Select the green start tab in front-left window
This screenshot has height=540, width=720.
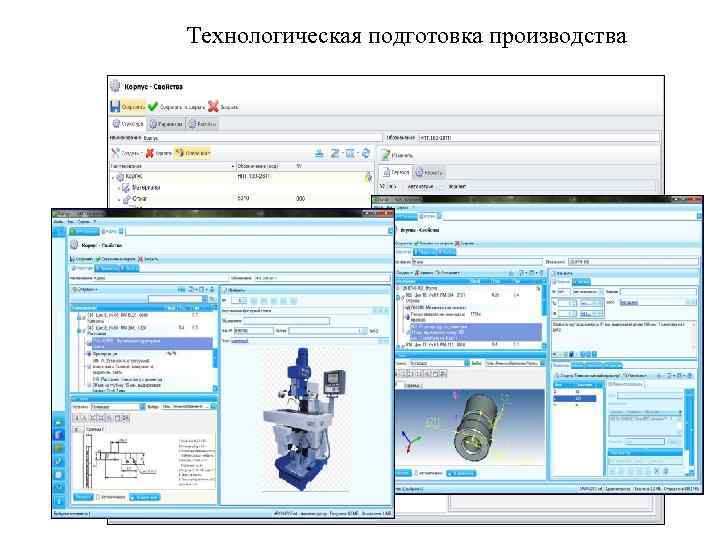coord(84,231)
